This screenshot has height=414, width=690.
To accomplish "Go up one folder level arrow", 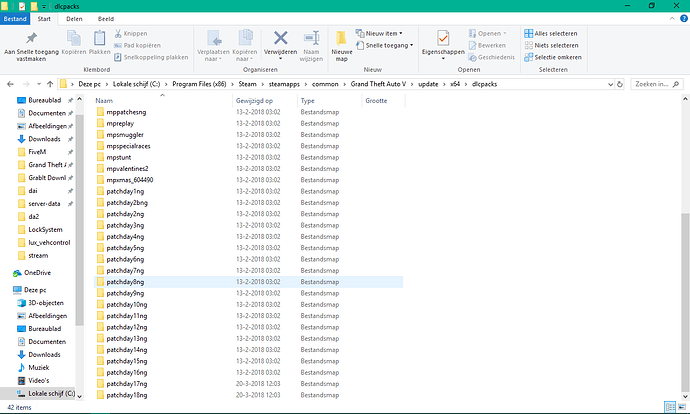I will click(50, 84).
